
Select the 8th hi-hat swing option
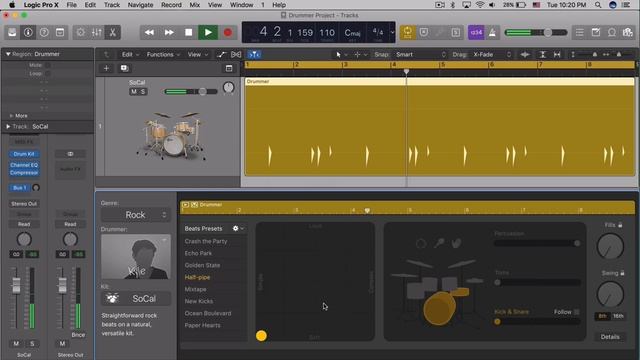pyautogui.click(x=602, y=316)
